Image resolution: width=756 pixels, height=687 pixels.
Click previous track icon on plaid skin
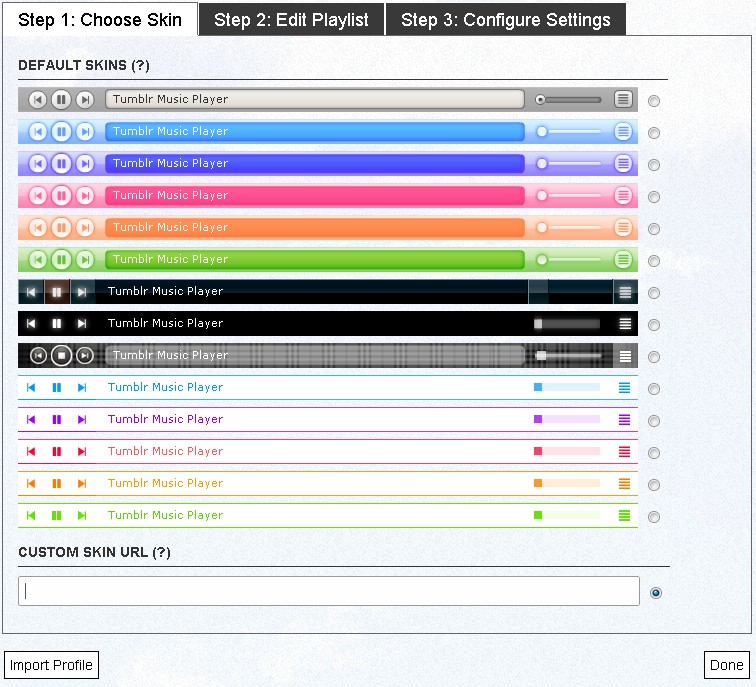38,356
